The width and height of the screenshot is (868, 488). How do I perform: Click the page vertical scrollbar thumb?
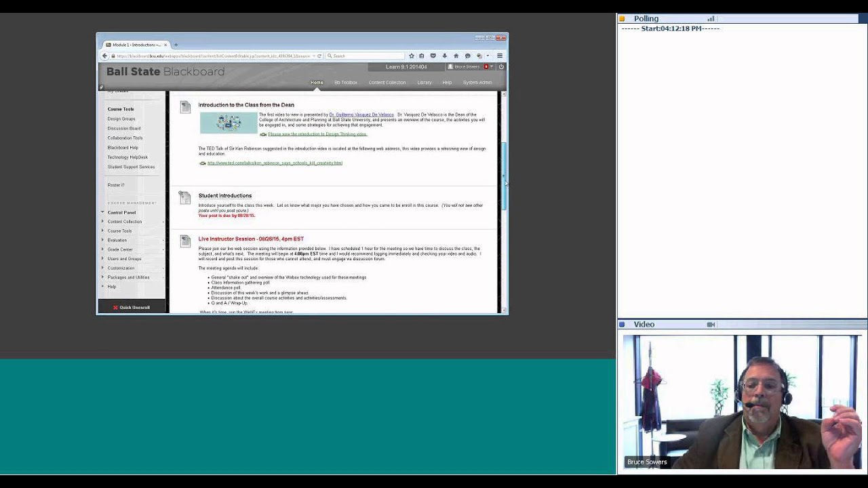503,176
